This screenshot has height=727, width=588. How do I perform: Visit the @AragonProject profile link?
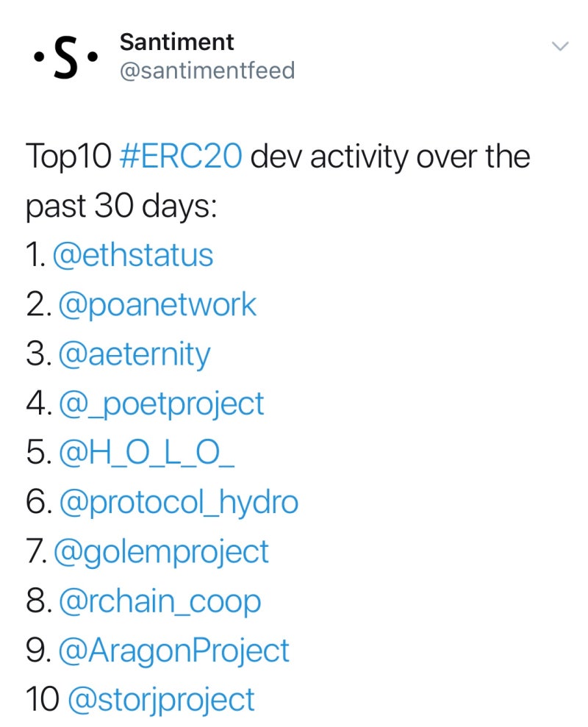[x=173, y=651]
